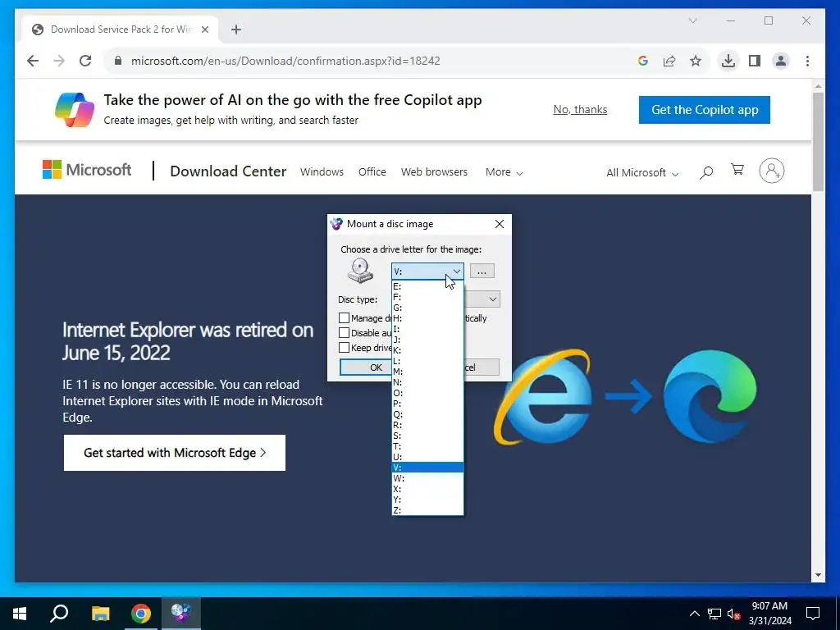Click the network tray icon
This screenshot has height=630, width=840.
point(714,614)
